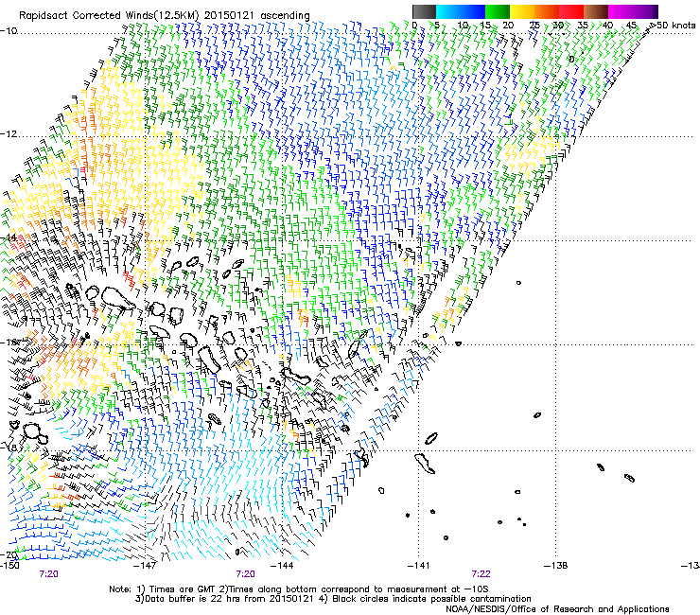Click the green 15-20 knots color band
700x615 pixels.
click(497, 11)
